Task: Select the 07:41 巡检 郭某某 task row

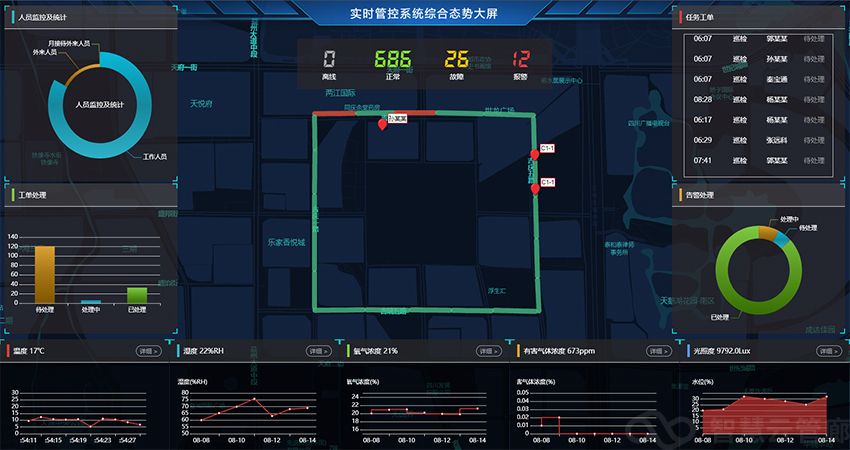Action: pos(758,160)
